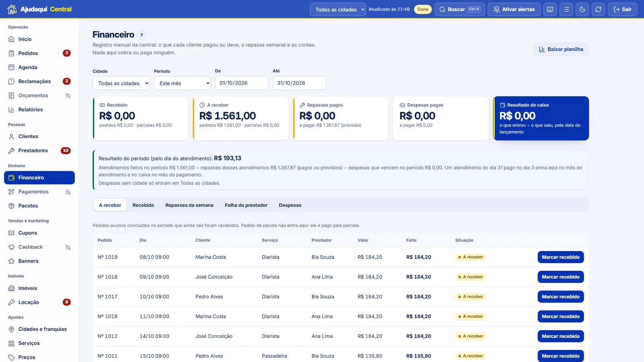Switch to the Repasses da semana tab
Image resolution: width=644 pixels, height=362 pixels.
tap(189, 205)
